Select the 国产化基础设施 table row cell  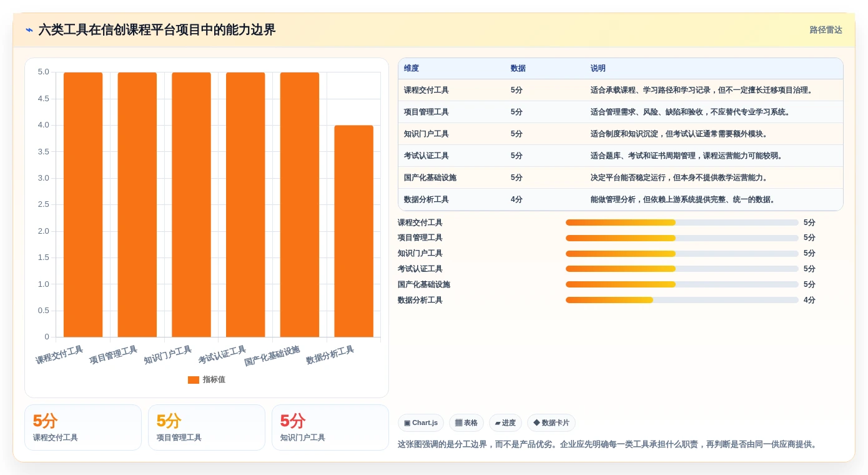click(430, 177)
